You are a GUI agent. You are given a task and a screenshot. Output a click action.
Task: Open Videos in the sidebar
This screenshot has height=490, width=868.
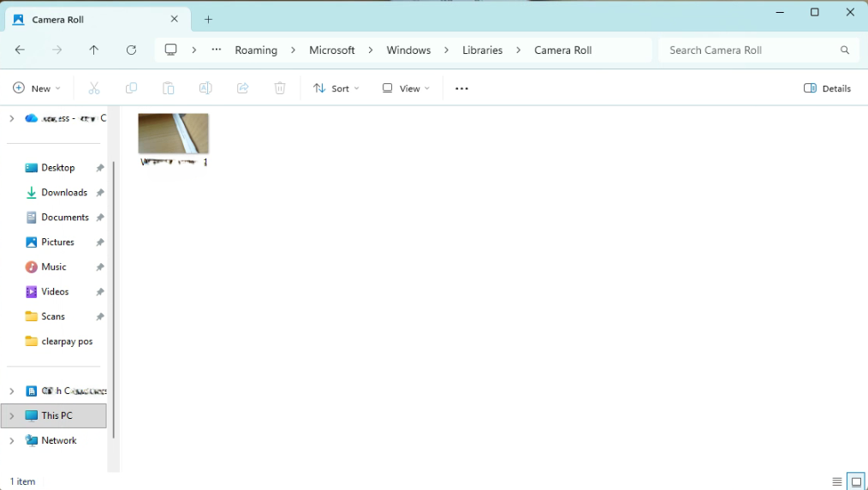[x=55, y=292]
